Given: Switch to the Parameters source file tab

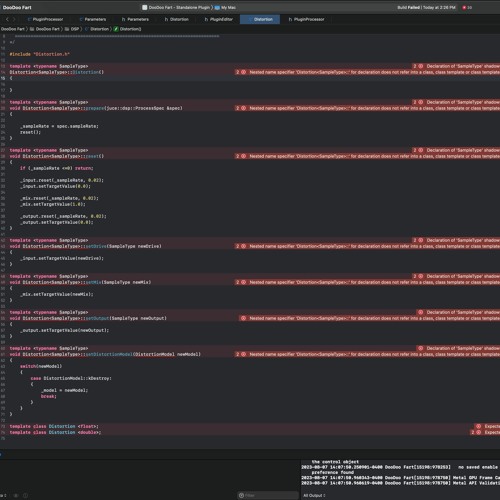Looking at the screenshot, I should click(x=93, y=19).
